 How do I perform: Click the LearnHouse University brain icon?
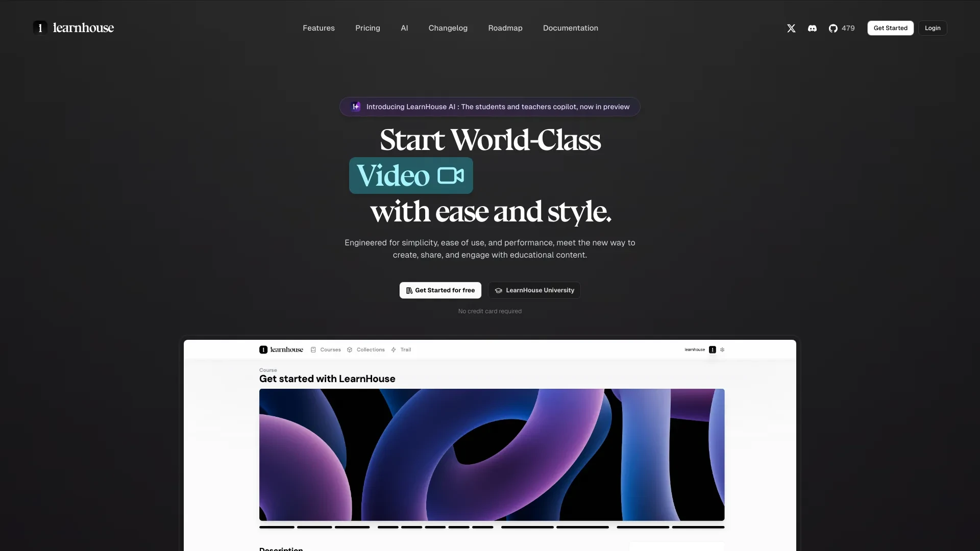click(x=498, y=290)
